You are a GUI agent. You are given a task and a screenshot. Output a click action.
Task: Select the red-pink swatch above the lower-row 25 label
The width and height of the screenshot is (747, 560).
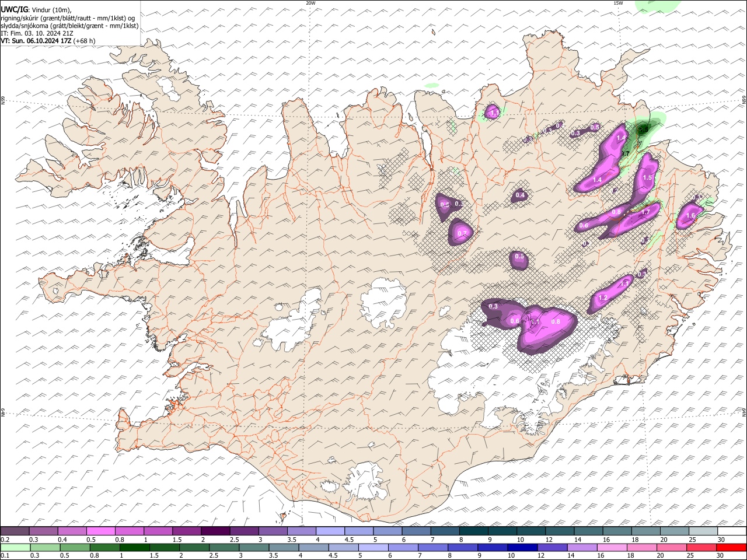[701, 547]
